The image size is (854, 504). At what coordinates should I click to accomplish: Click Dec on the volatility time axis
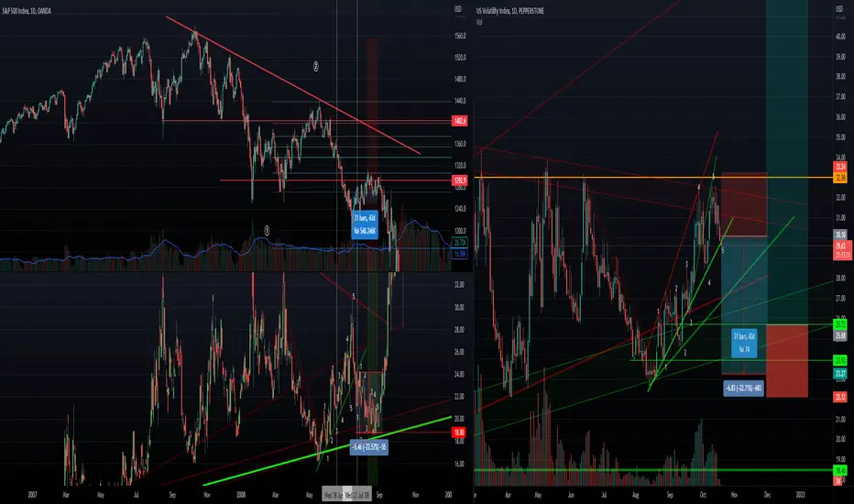[767, 495]
